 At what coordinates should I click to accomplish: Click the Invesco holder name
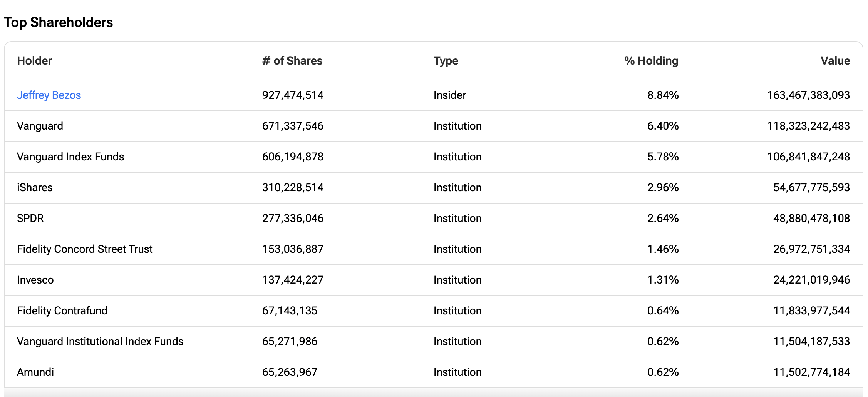(35, 280)
